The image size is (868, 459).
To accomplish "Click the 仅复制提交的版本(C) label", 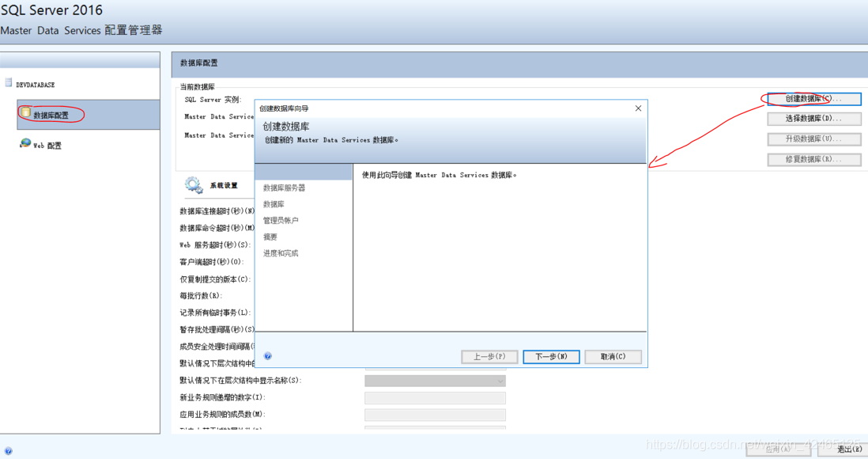I will click(215, 279).
